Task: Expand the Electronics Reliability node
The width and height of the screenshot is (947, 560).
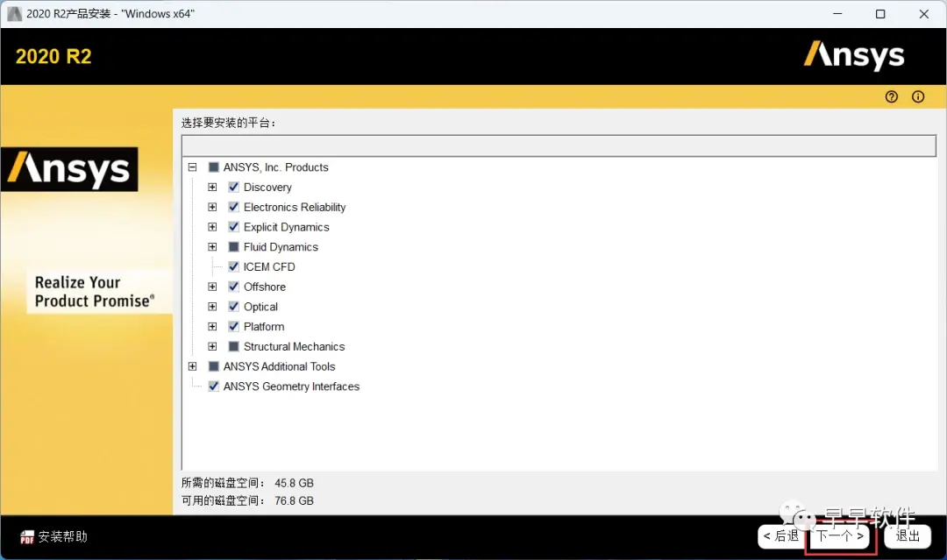Action: click(x=212, y=207)
